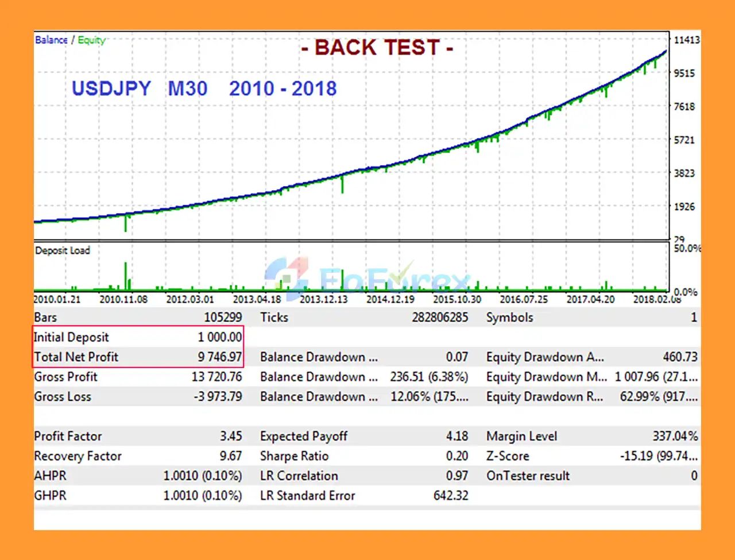Viewport: 735px width, 560px height.
Task: Click the Deposit Load panel label
Action: (63, 250)
